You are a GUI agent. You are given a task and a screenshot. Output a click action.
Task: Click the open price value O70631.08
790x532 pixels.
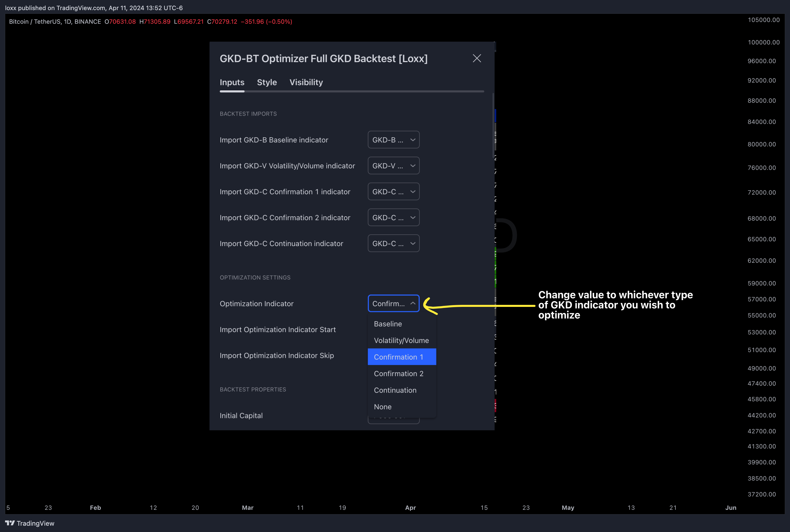click(x=120, y=22)
